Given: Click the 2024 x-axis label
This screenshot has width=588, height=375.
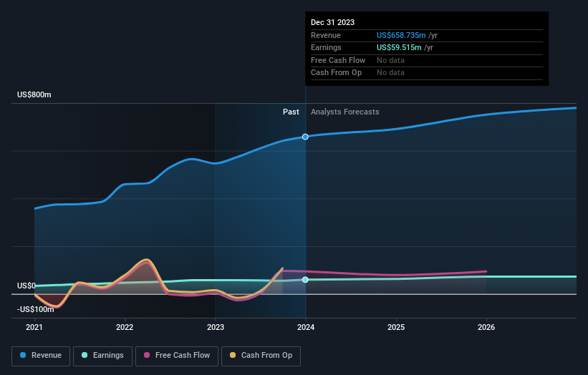Looking at the screenshot, I should (306, 328).
